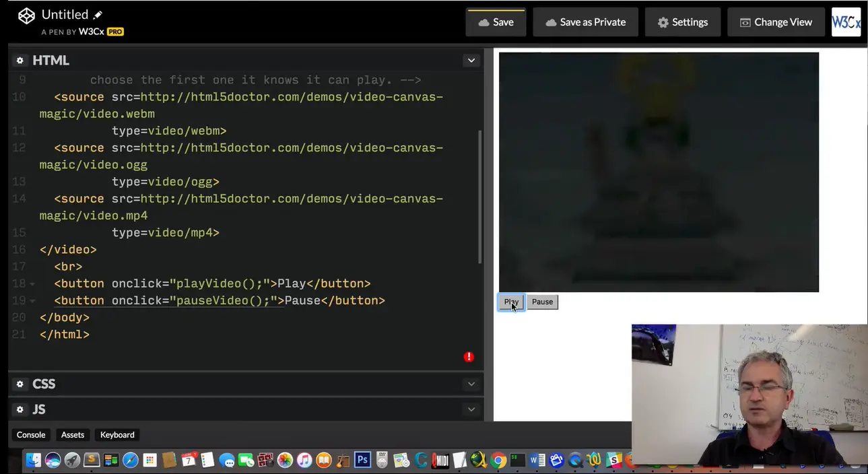Open Terminal from the dock

pos(517,461)
